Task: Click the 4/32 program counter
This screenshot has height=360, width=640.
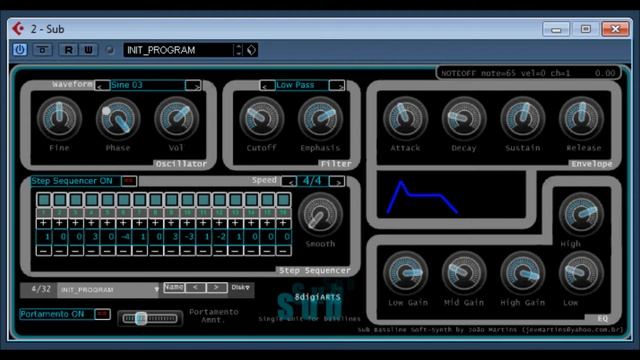Action: coord(41,289)
